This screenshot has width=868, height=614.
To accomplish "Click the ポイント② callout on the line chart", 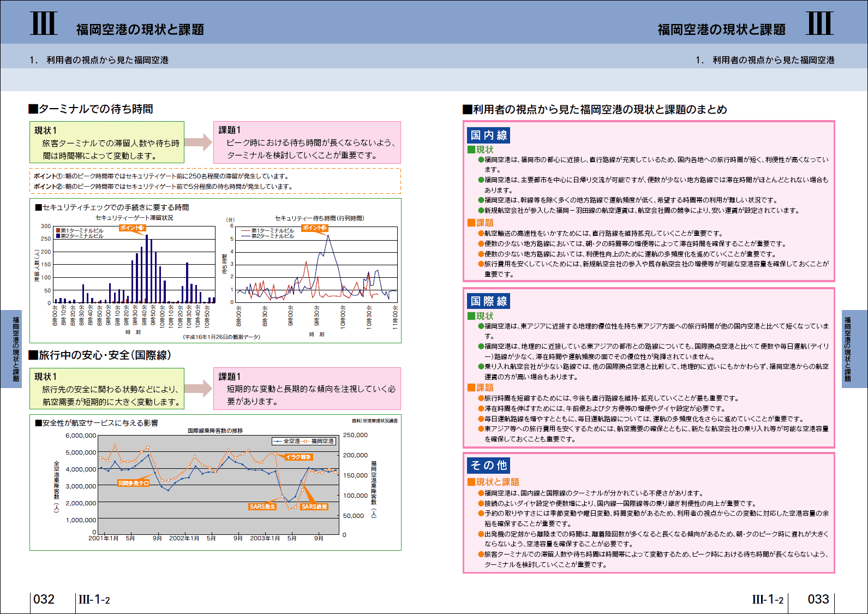I will [x=315, y=228].
